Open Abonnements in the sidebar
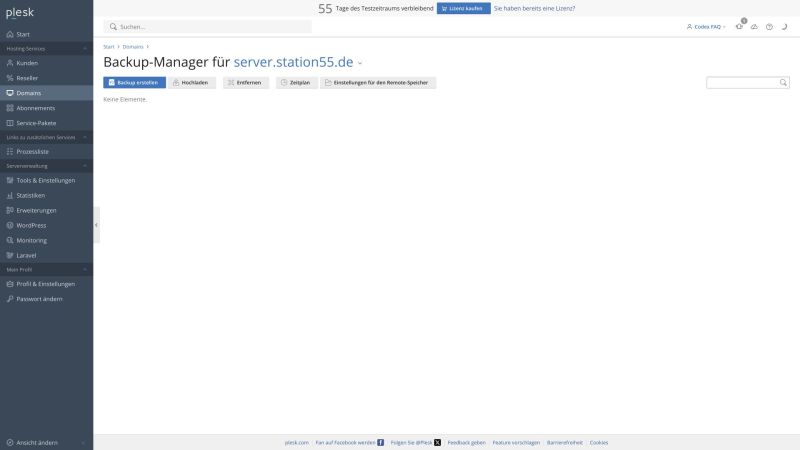This screenshot has height=450, width=800. click(x=46, y=108)
